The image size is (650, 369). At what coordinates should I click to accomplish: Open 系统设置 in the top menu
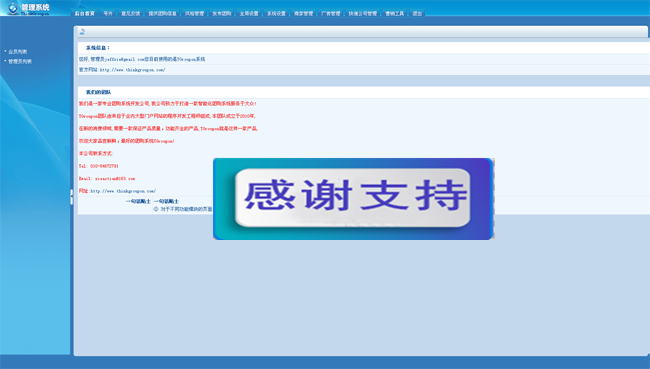276,14
